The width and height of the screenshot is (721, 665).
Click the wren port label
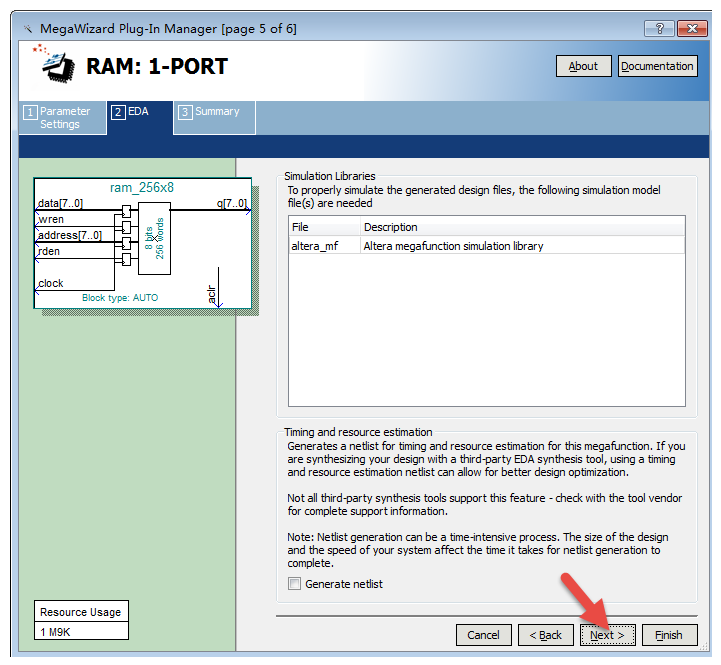pyautogui.click(x=51, y=219)
